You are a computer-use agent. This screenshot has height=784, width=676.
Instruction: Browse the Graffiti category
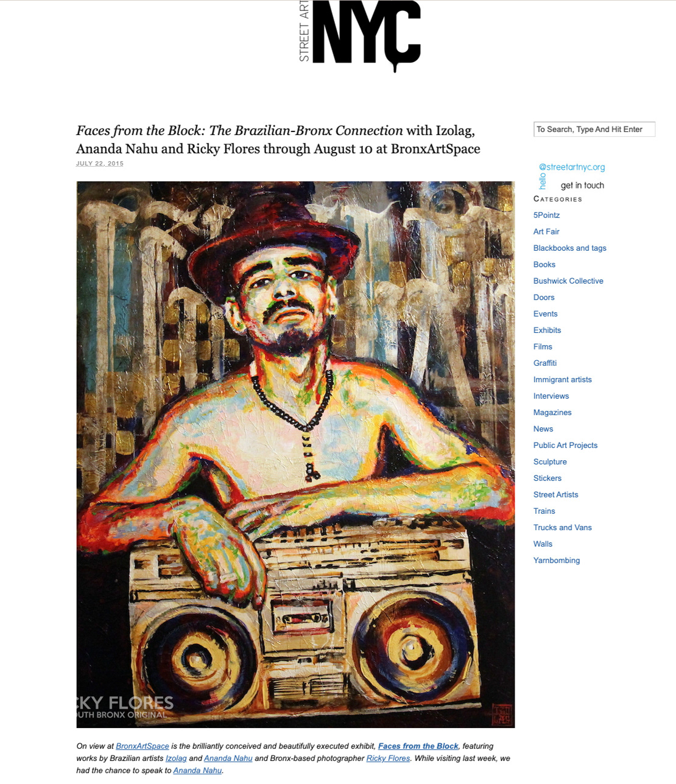[545, 363]
